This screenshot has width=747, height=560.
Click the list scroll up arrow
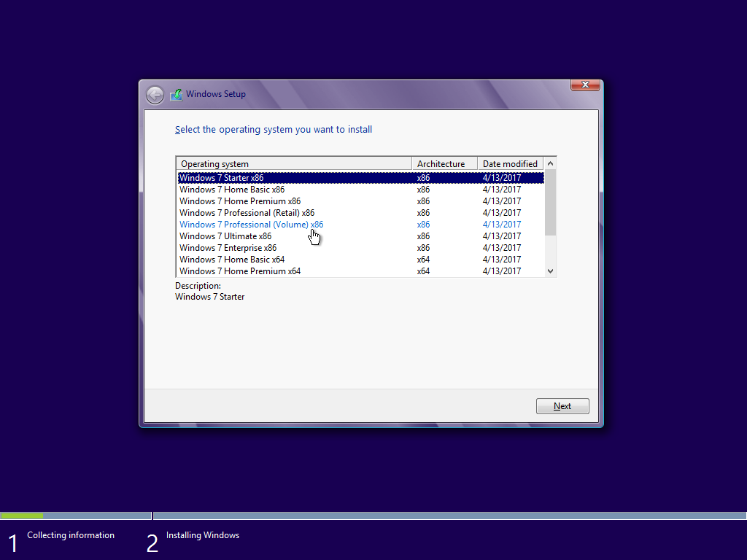550,163
